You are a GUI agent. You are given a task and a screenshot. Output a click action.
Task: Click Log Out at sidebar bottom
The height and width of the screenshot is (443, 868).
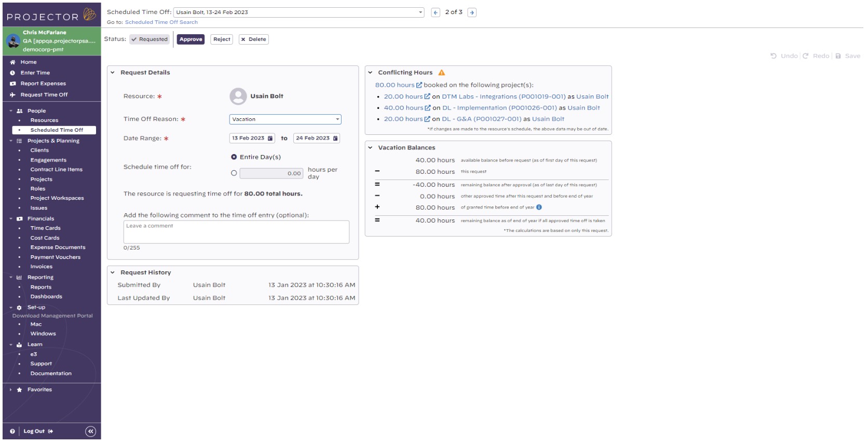pyautogui.click(x=38, y=432)
